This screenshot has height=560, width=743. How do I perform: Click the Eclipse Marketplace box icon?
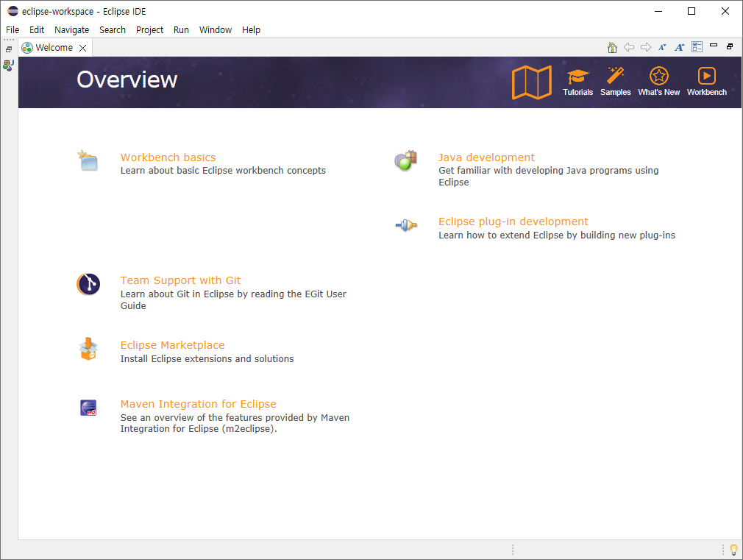[x=88, y=349]
